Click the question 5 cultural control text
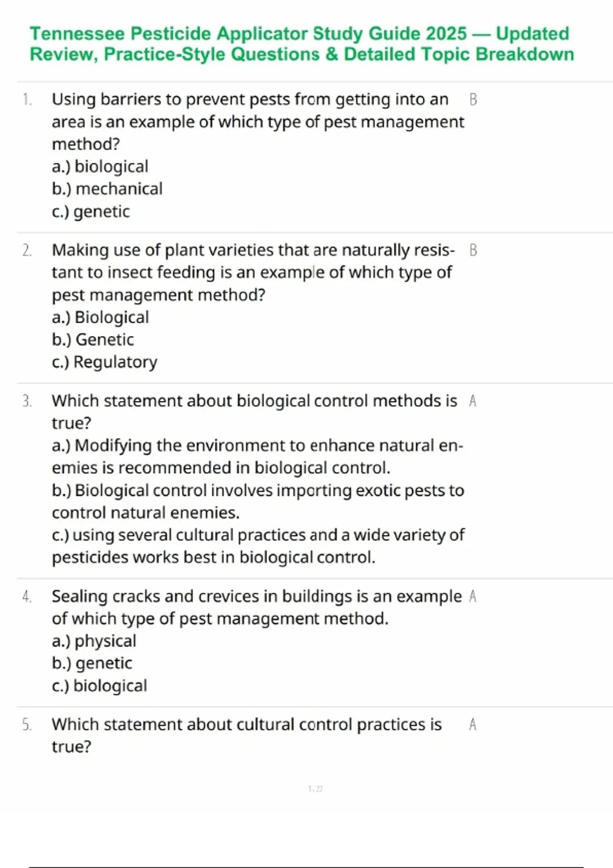The width and height of the screenshot is (613, 868). pos(247,736)
